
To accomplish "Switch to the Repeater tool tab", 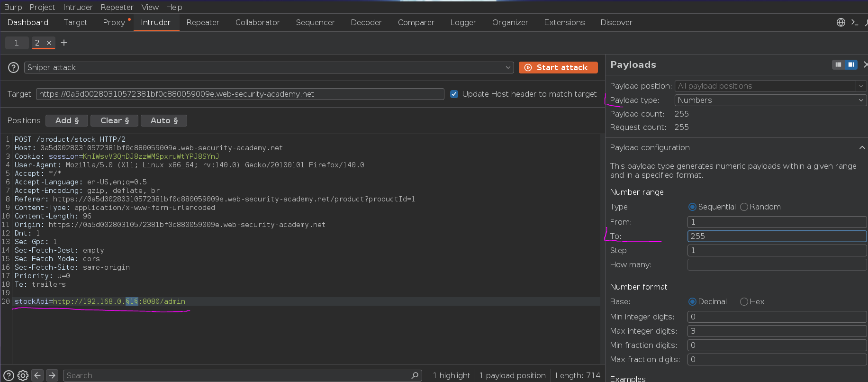I will point(203,22).
